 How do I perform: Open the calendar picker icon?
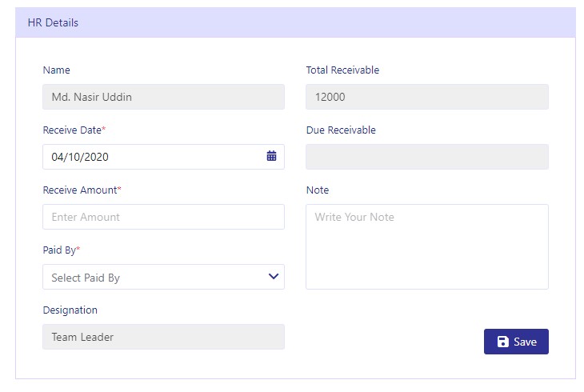coord(271,156)
